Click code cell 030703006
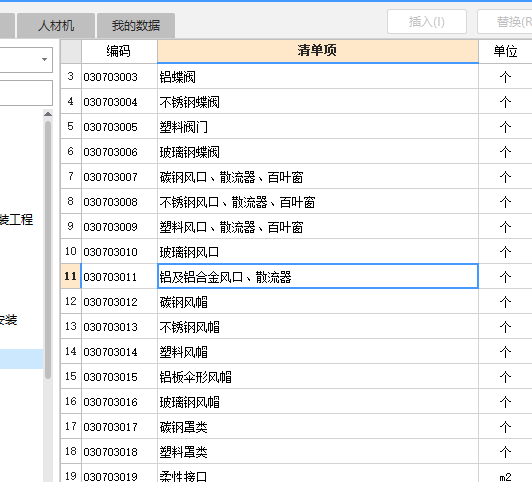Screen dimensions: 532x482 pyautogui.click(x=119, y=152)
